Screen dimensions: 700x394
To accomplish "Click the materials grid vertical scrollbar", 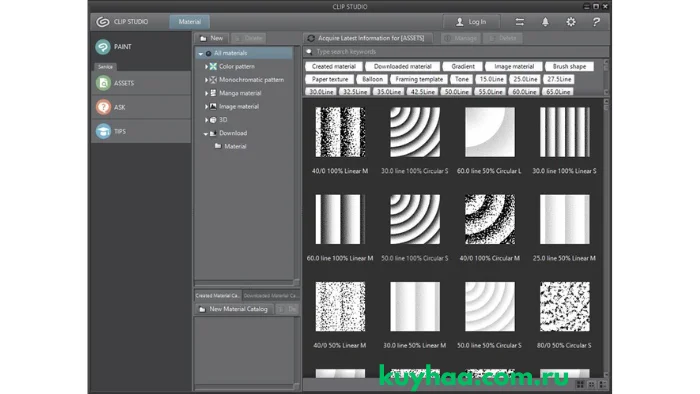I will coord(606,239).
